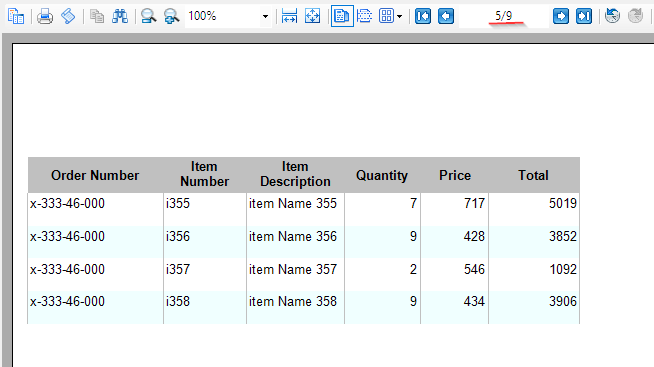Open Find with the binoculars icon

click(x=120, y=16)
